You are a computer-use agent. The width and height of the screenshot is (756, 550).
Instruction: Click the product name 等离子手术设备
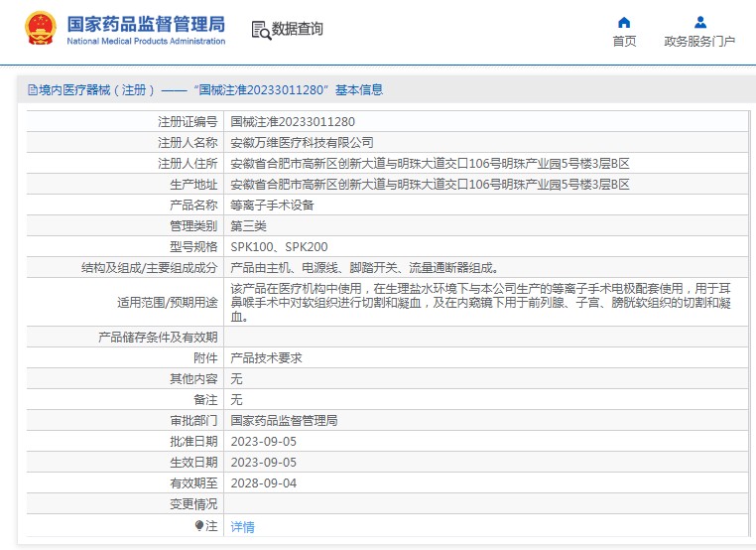coord(272,205)
